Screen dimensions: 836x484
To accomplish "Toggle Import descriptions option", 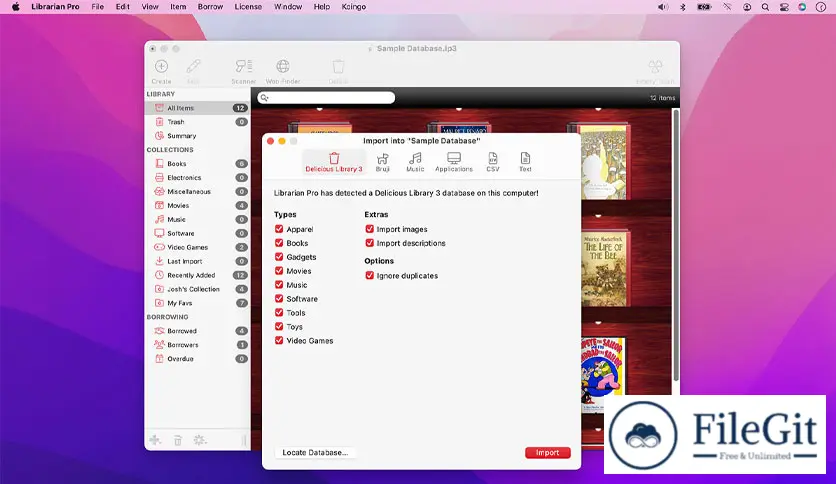I will (369, 243).
